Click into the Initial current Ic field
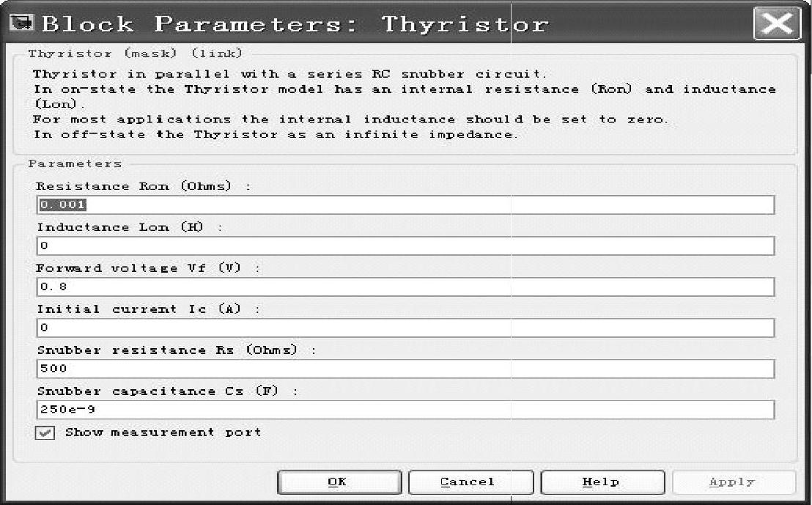The image size is (812, 505). pos(405,328)
